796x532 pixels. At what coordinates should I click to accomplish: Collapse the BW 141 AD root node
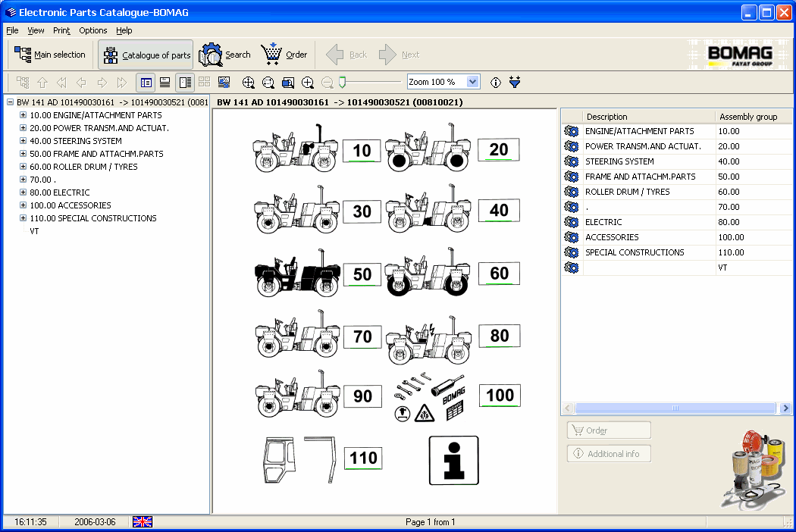(x=10, y=102)
